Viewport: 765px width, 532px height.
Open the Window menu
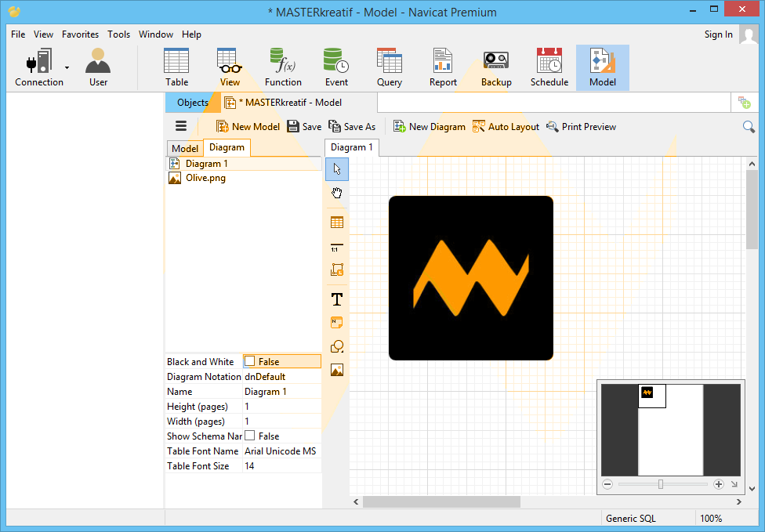156,34
